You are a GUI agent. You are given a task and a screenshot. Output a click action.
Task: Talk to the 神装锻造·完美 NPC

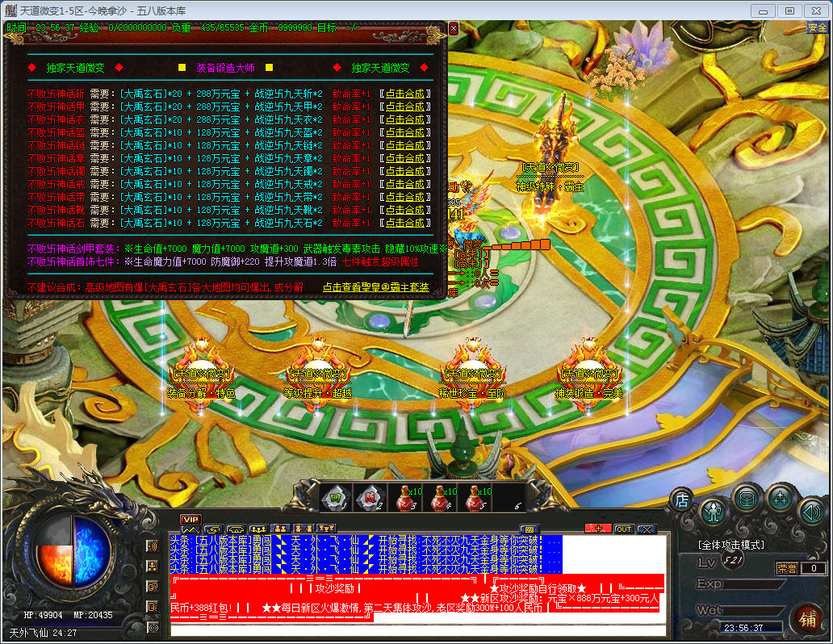(x=588, y=377)
